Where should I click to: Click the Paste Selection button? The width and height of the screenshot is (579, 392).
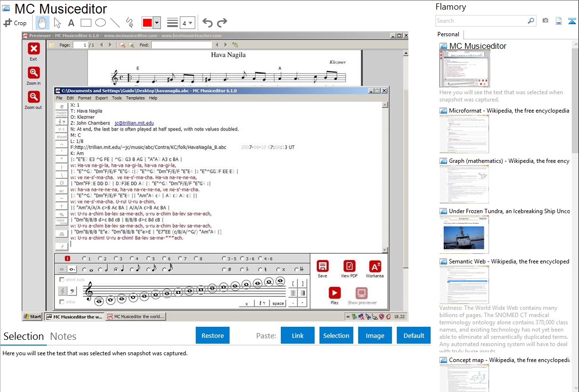336,335
